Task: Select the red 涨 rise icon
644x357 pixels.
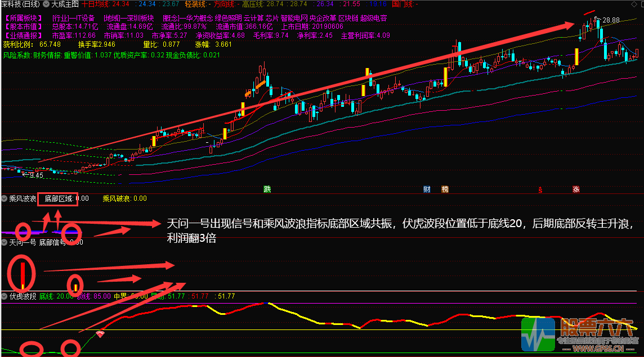Action: [x=576, y=189]
